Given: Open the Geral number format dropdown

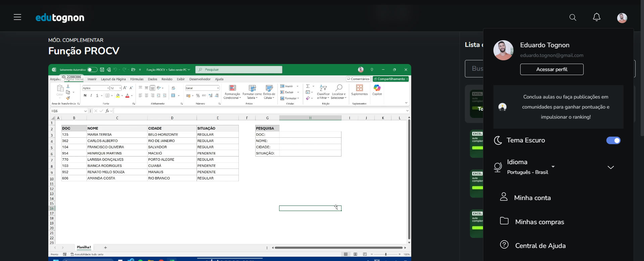Looking at the screenshot, I should click(x=203, y=88).
